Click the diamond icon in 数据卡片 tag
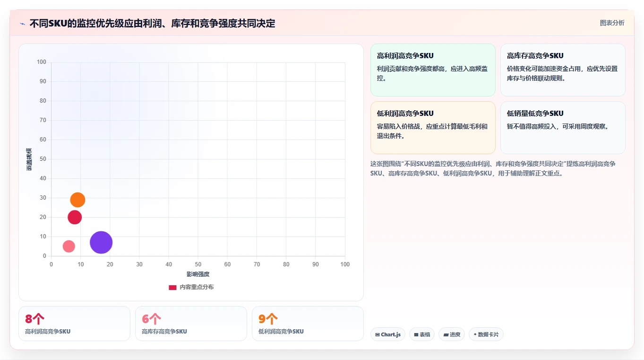Viewport: 644px width, 360px height. pyautogui.click(x=475, y=334)
